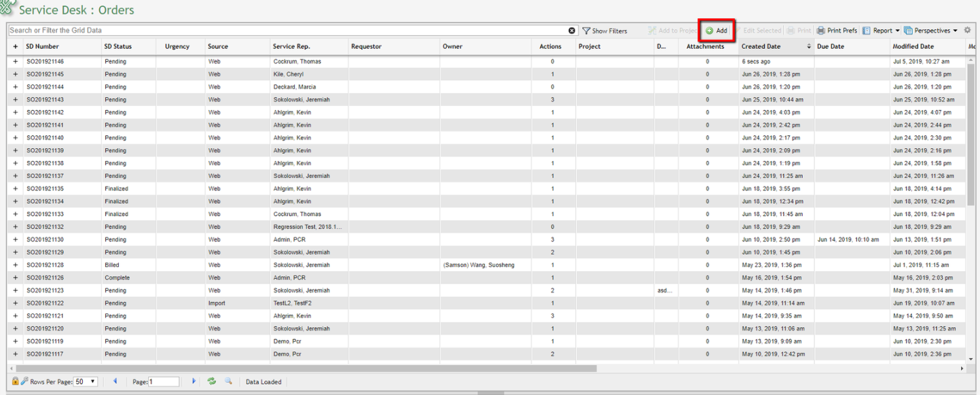Show Filters for the grid

604,31
